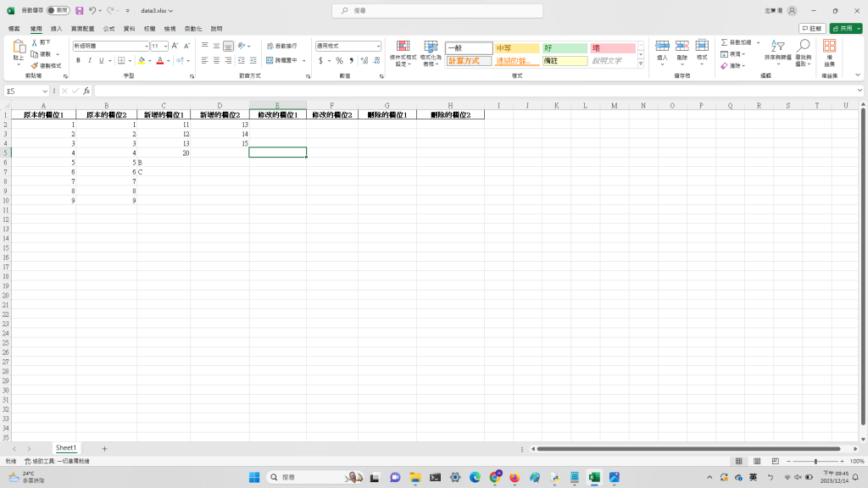Open the number format dropdown
This screenshot has width=868, height=488.
click(378, 46)
